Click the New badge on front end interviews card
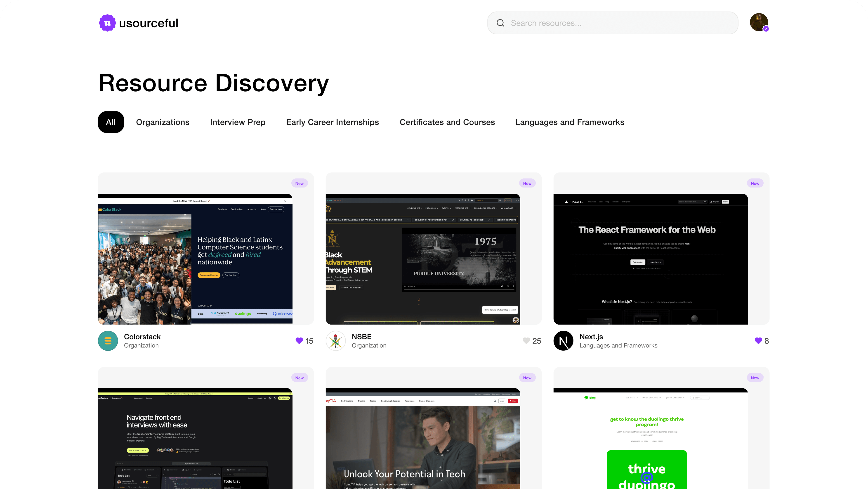 click(299, 378)
